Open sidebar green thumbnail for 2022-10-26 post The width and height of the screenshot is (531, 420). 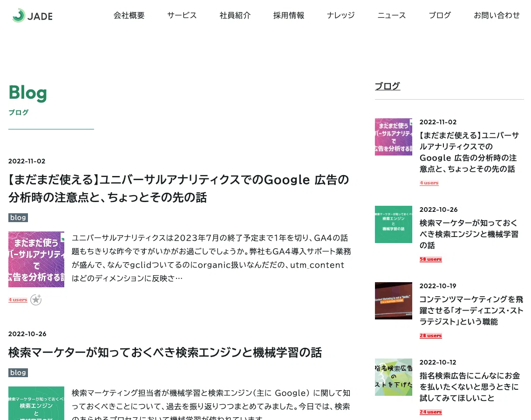[x=394, y=224]
